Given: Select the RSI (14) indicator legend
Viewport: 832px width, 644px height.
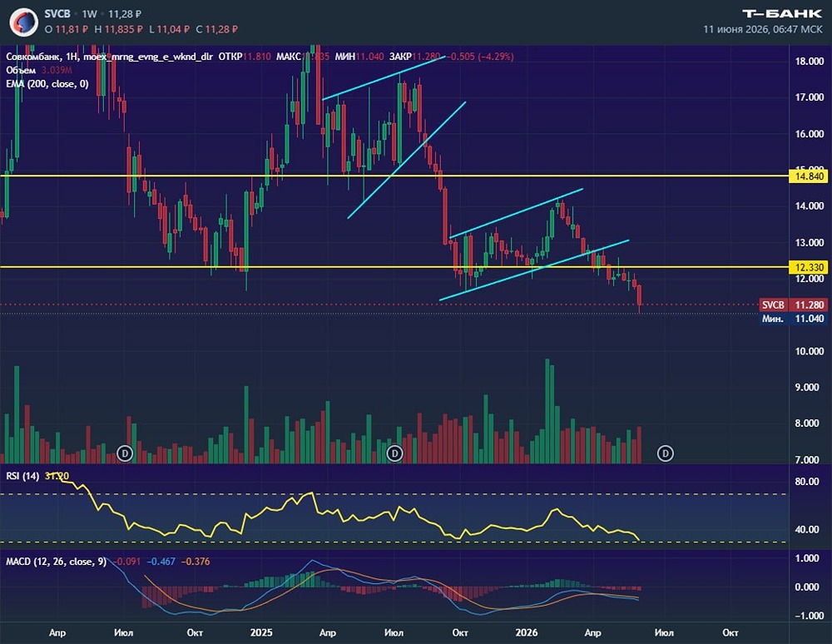Looking at the screenshot, I should [22, 476].
